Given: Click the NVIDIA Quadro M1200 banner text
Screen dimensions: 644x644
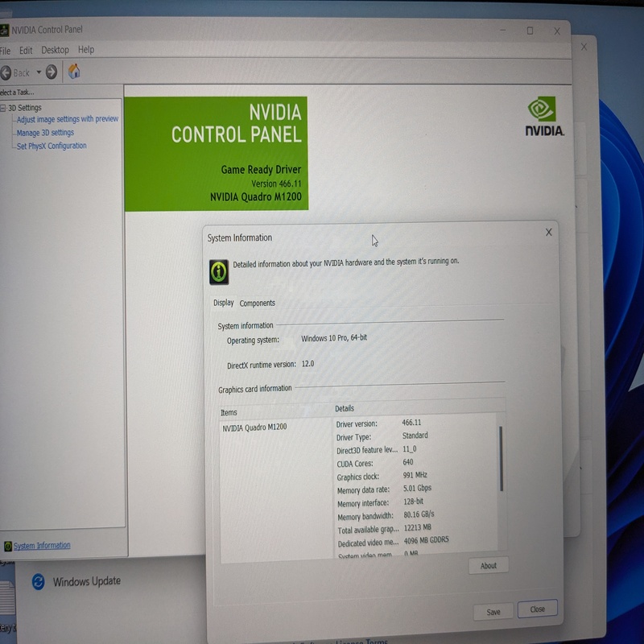Looking at the screenshot, I should [x=255, y=196].
